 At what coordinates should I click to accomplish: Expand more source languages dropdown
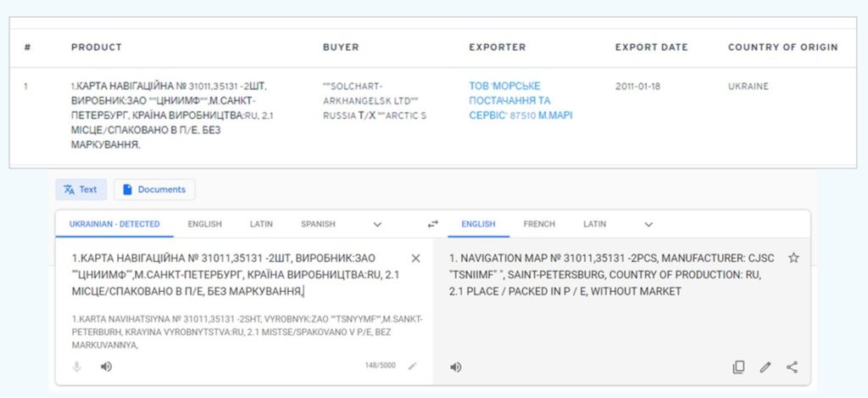point(377,225)
